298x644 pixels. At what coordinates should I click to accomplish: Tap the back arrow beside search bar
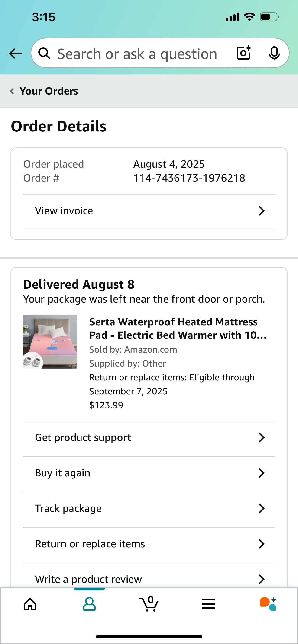pos(16,54)
